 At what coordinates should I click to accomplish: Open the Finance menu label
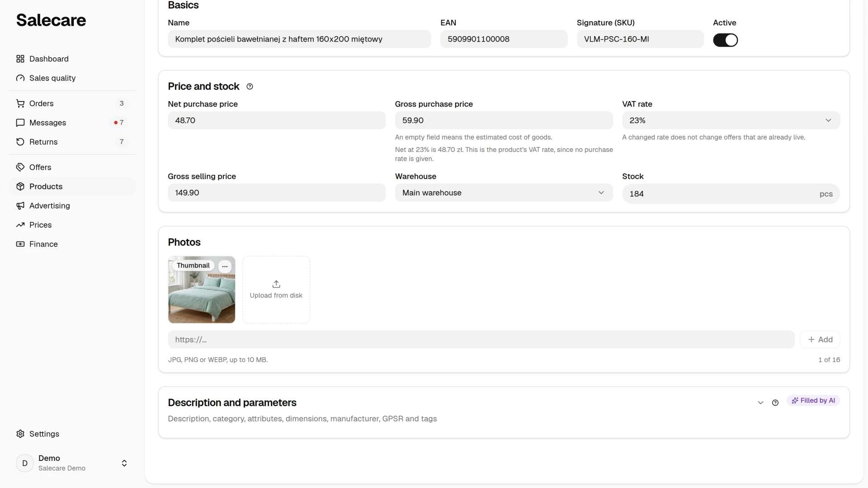(x=43, y=244)
